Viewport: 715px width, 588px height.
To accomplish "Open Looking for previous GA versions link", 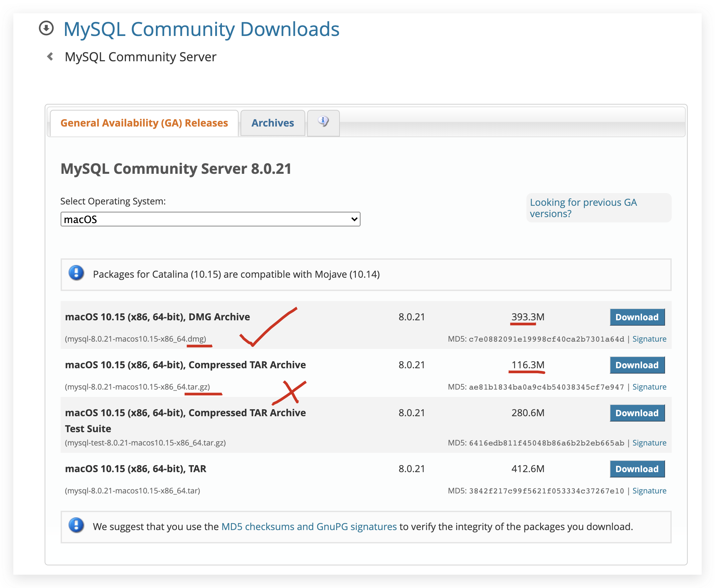I will (583, 208).
